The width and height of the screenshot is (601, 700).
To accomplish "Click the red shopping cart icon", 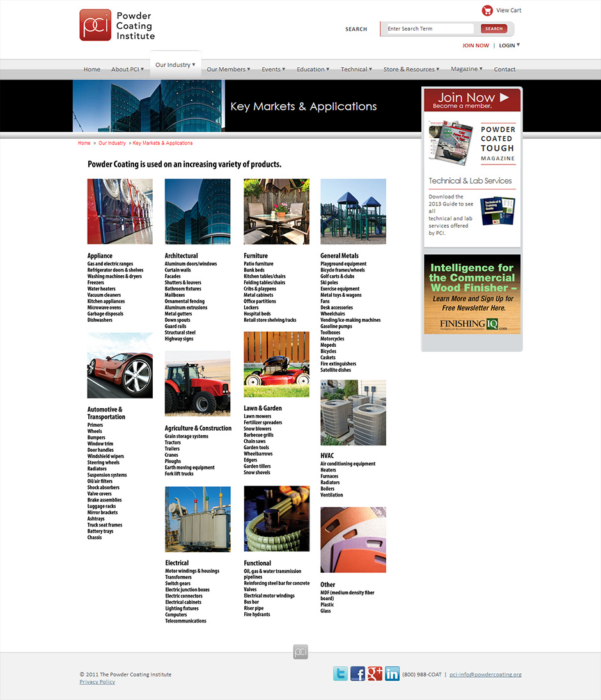I will pos(487,10).
